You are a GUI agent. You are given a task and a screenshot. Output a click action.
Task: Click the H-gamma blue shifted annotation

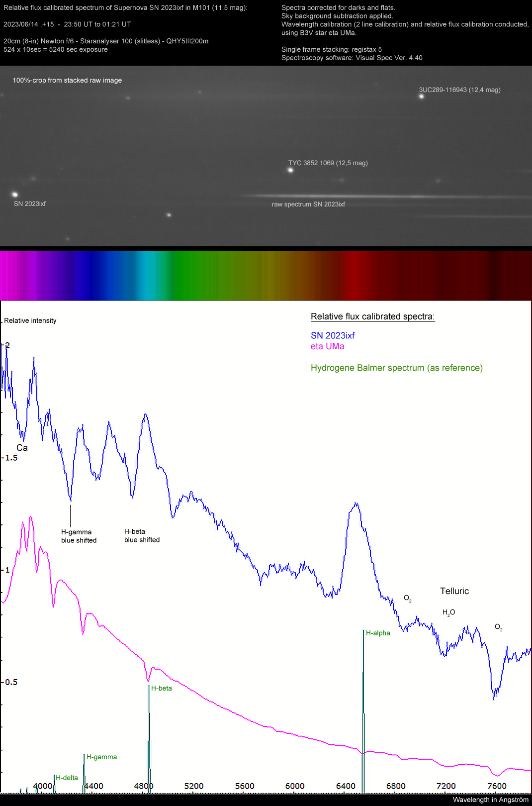79,536
